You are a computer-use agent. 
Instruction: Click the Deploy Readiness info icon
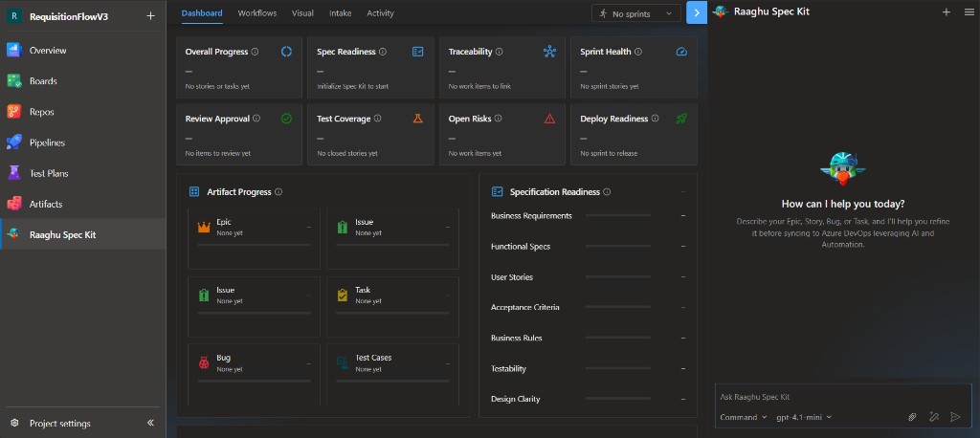655,118
